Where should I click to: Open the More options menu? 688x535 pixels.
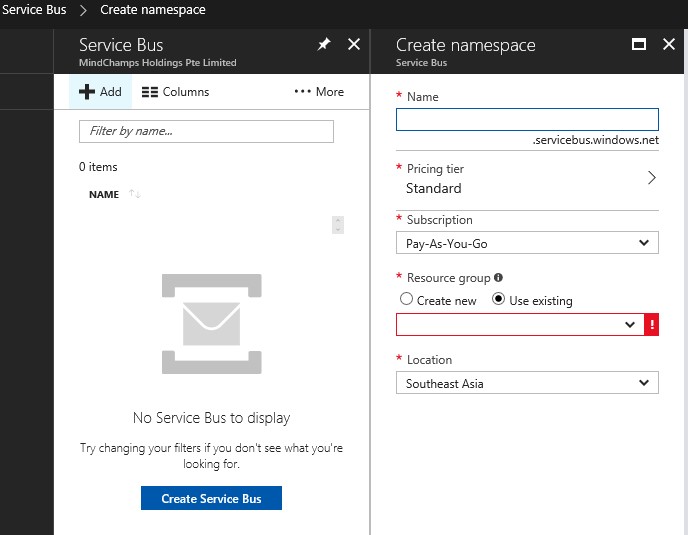[318, 92]
